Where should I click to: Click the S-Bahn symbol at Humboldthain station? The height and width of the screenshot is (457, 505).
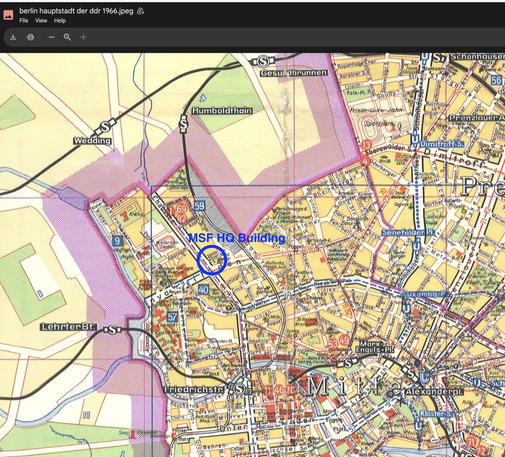183,124
